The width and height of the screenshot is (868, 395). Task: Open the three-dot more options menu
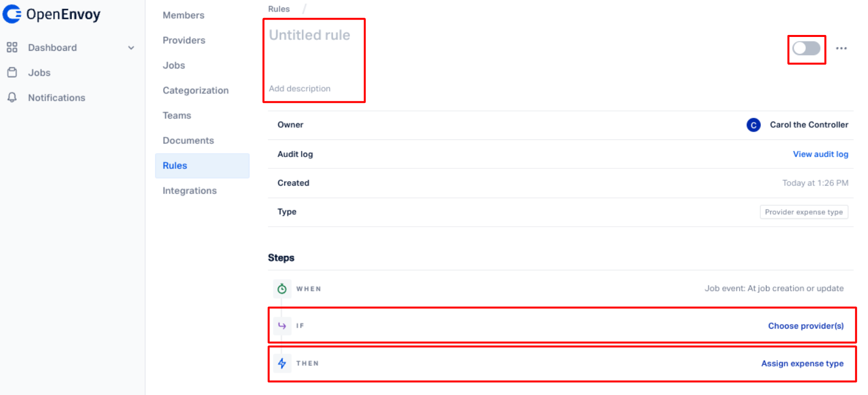(841, 48)
